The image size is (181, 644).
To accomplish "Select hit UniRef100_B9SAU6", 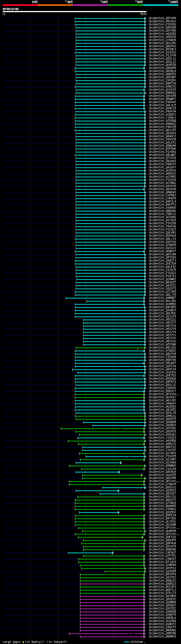I will click(x=162, y=379).
